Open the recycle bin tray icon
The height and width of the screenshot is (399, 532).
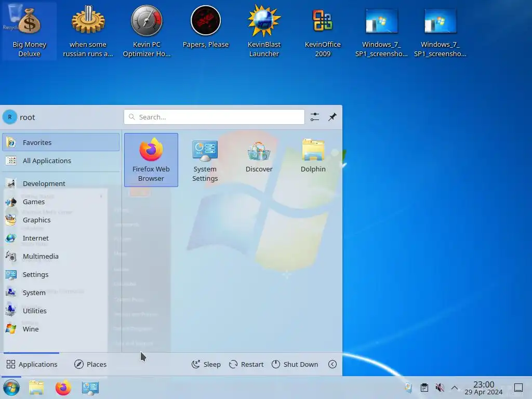click(x=408, y=388)
